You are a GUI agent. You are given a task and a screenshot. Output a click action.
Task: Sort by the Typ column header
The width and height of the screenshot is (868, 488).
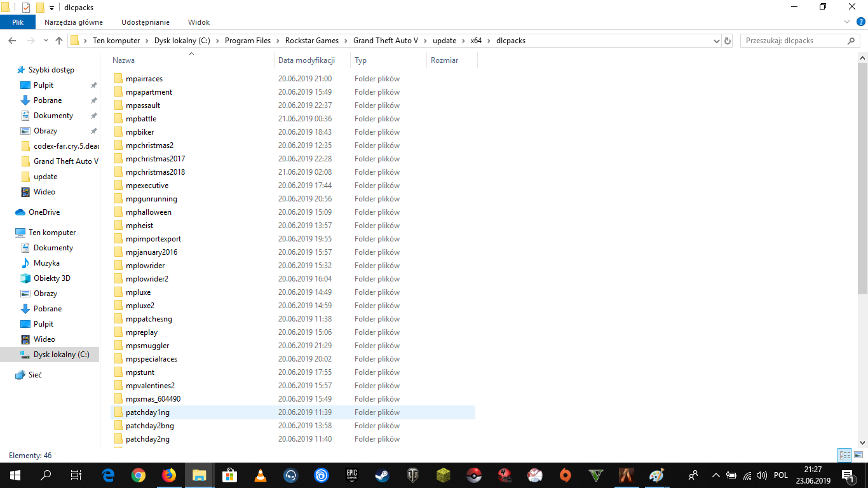pyautogui.click(x=389, y=60)
